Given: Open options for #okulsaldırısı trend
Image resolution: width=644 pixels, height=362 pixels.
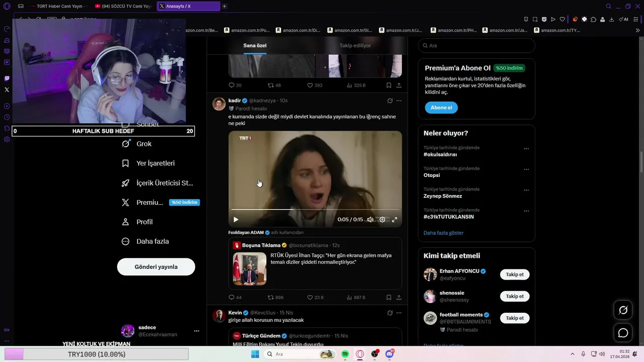Looking at the screenshot, I should [x=526, y=149].
